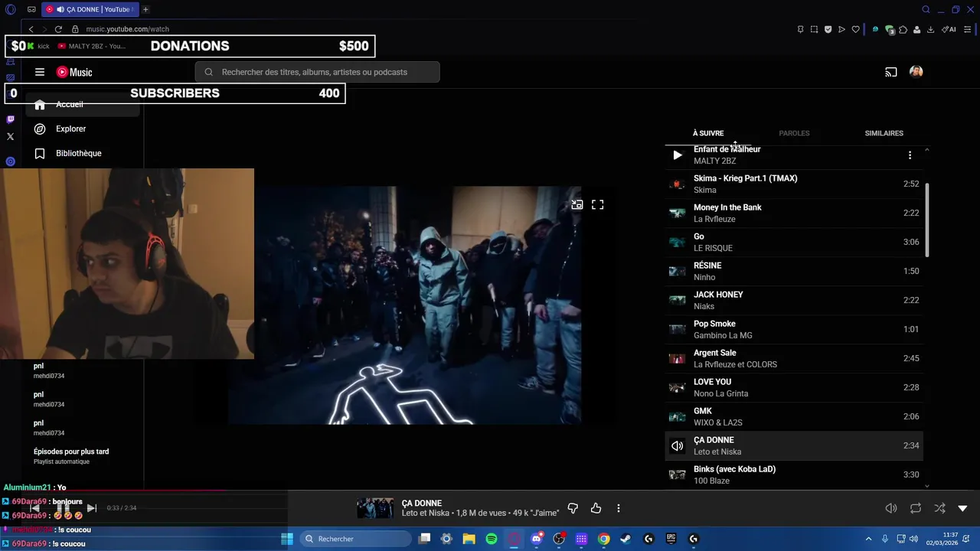Collapse the player page with down arrow
Screen dimensions: 980x551
962,508
